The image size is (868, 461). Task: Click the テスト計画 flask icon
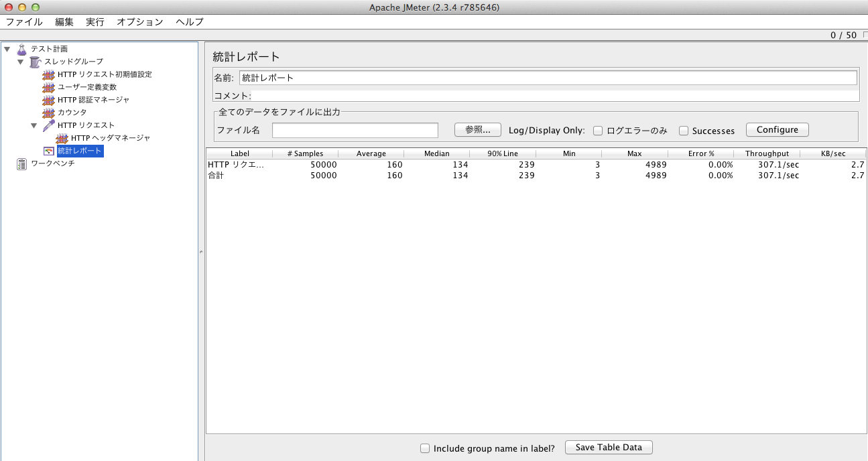click(21, 49)
